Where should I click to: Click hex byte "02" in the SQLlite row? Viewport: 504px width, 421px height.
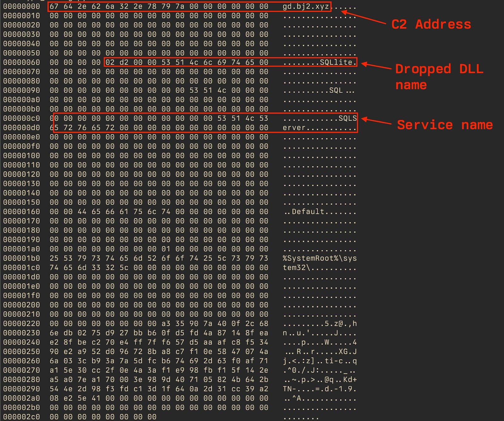(110, 62)
